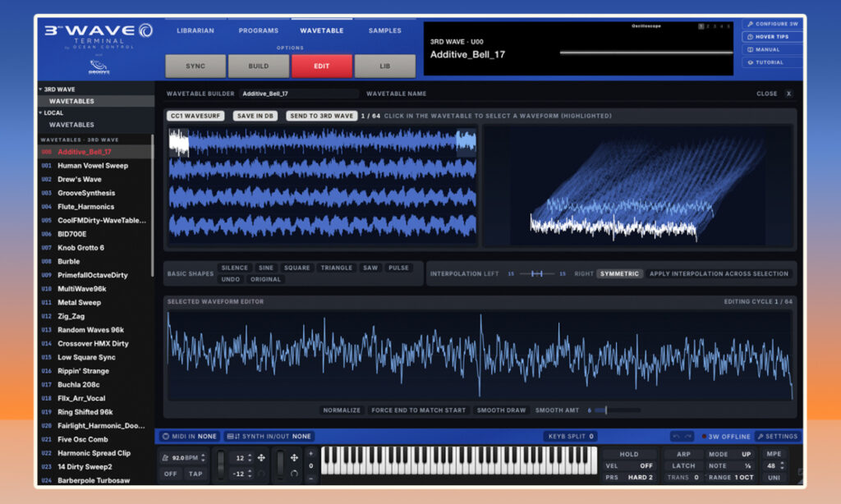Open Settings with wrench icon
Image resolution: width=841 pixels, height=504 pixels.
pyautogui.click(x=778, y=437)
